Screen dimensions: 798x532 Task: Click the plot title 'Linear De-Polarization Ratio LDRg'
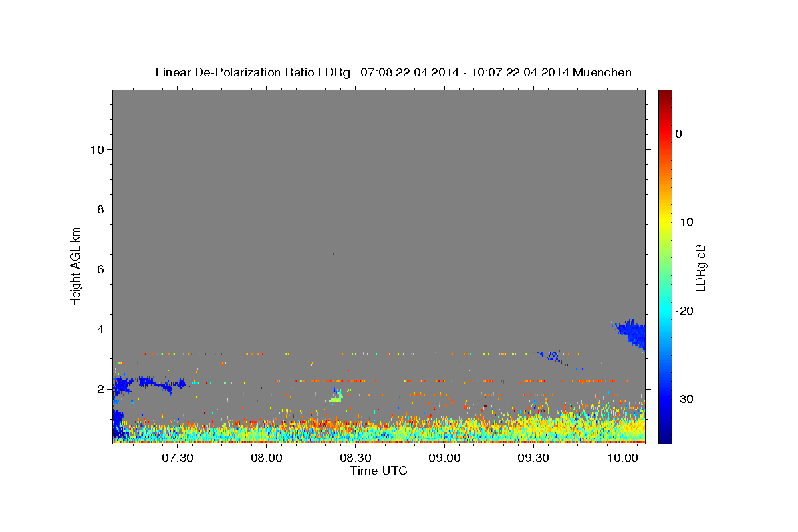point(252,72)
